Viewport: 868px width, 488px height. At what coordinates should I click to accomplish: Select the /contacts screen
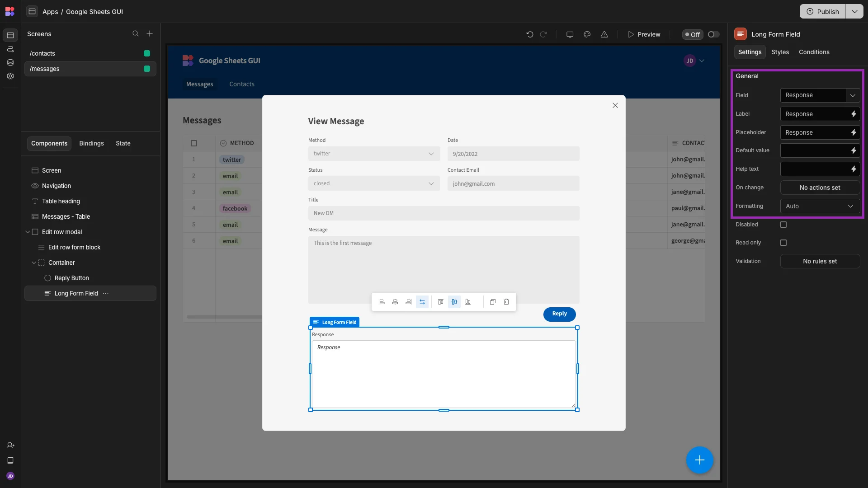90,53
